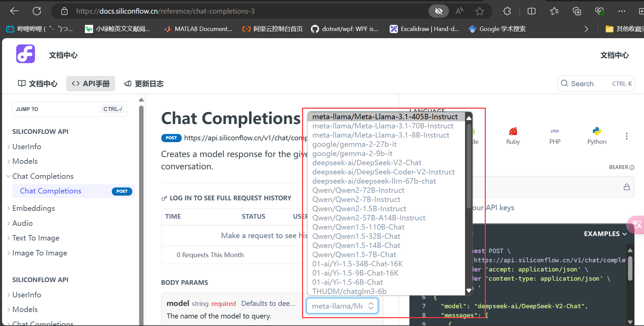Click the code example scrollbar

[x=630, y=269]
